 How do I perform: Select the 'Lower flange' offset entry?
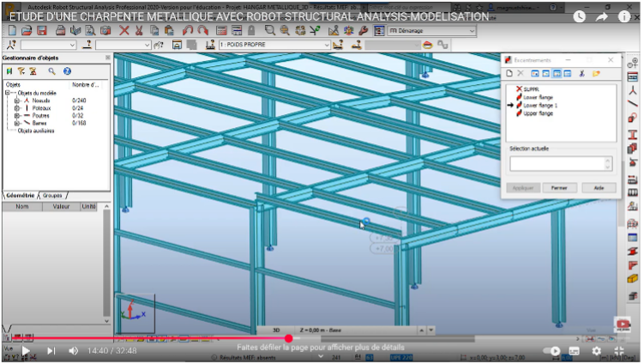pos(538,98)
